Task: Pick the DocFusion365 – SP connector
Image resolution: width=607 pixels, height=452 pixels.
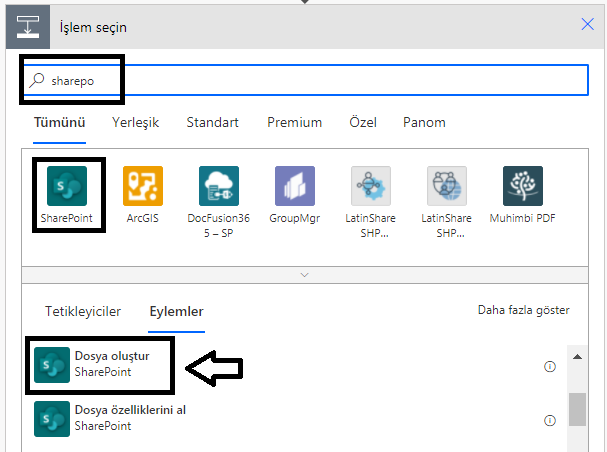Action: point(219,186)
